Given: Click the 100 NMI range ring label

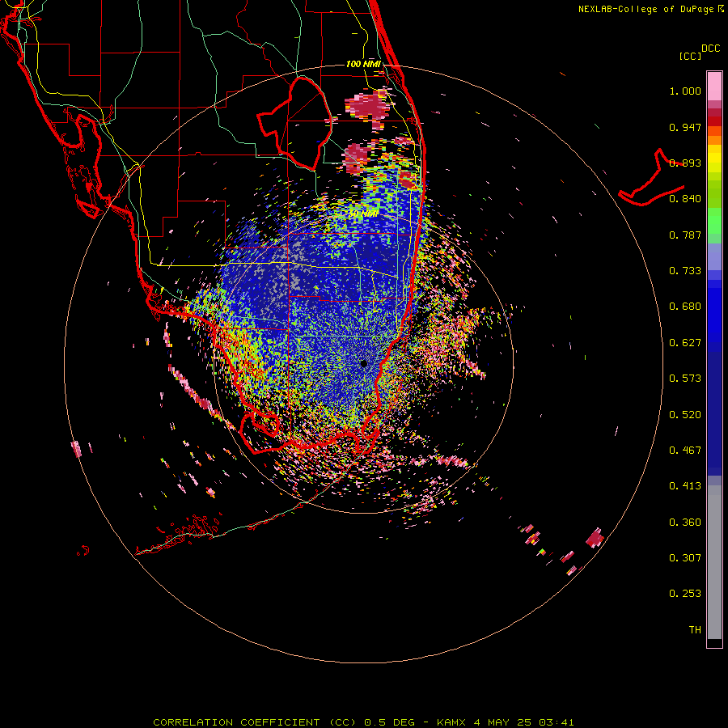Looking at the screenshot, I should (363, 64).
